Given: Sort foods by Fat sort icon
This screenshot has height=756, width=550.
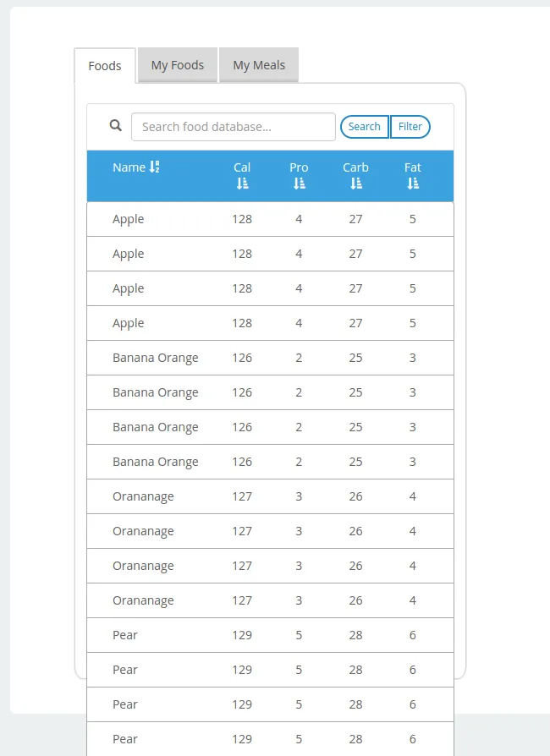Looking at the screenshot, I should click(x=413, y=184).
